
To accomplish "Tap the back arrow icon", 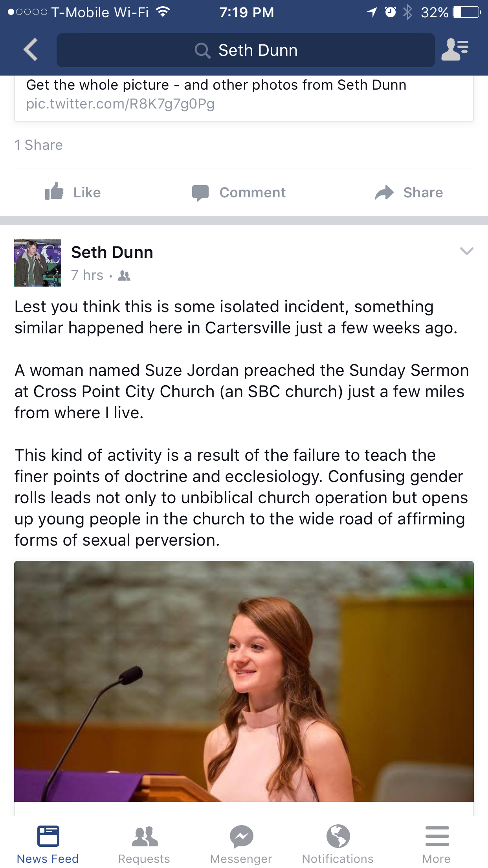I will (x=31, y=50).
